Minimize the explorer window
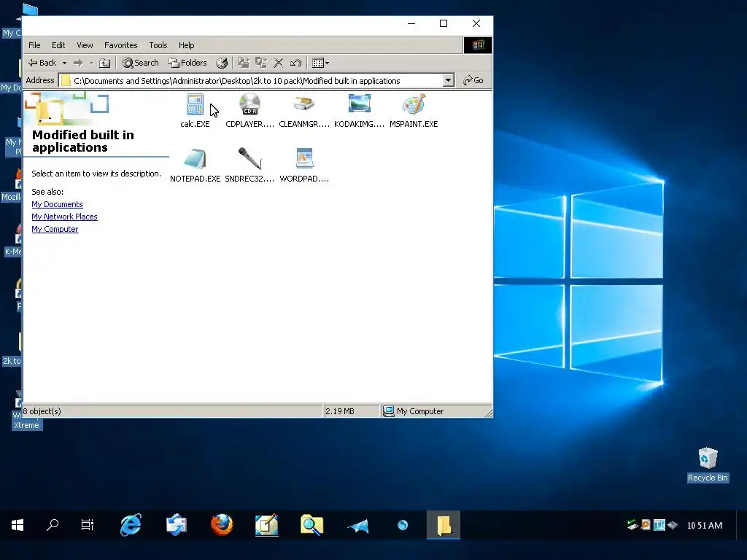This screenshot has height=560, width=747. point(411,23)
